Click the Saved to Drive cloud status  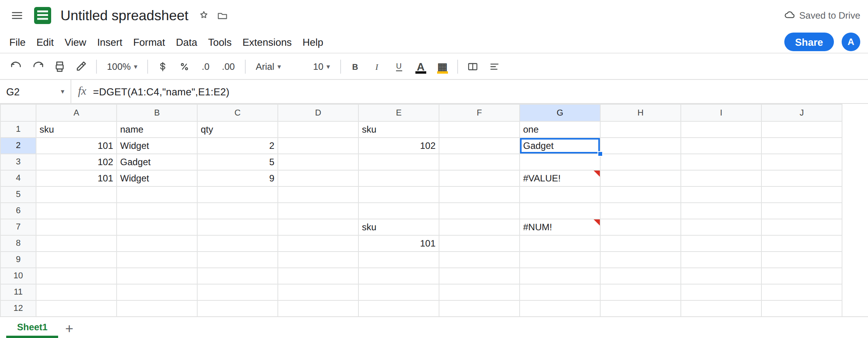point(822,16)
